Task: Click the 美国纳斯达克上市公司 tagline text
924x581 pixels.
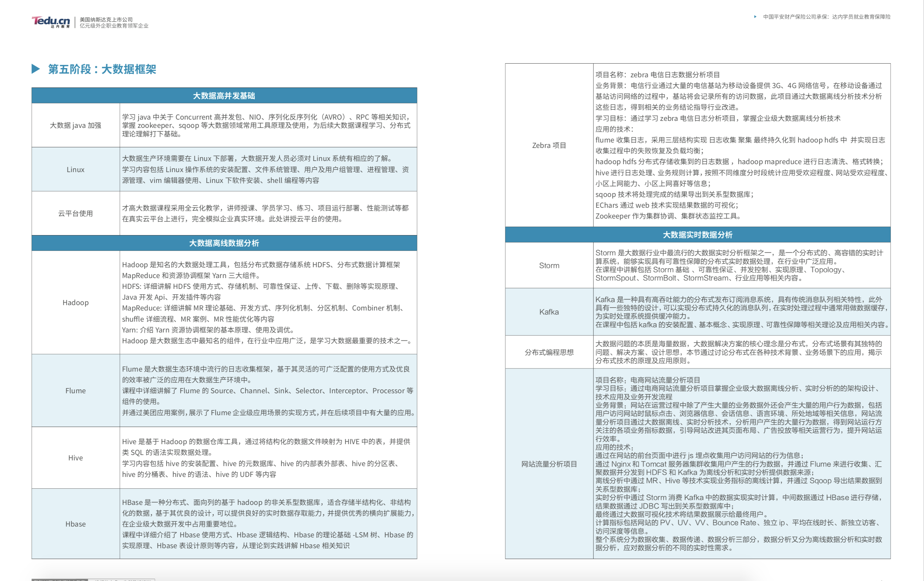Action: click(106, 20)
